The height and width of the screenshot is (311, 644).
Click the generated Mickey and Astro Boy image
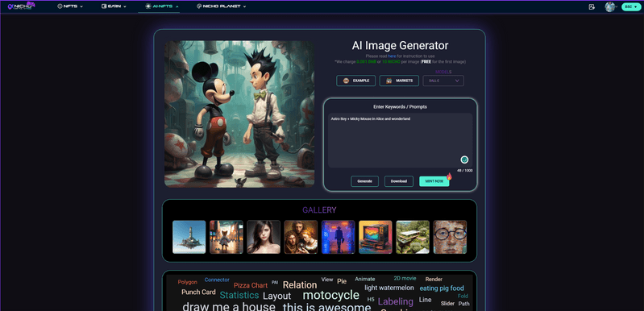point(239,114)
